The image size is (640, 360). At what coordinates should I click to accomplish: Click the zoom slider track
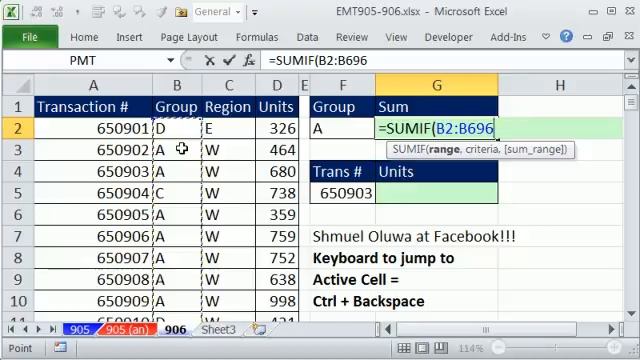(556, 348)
